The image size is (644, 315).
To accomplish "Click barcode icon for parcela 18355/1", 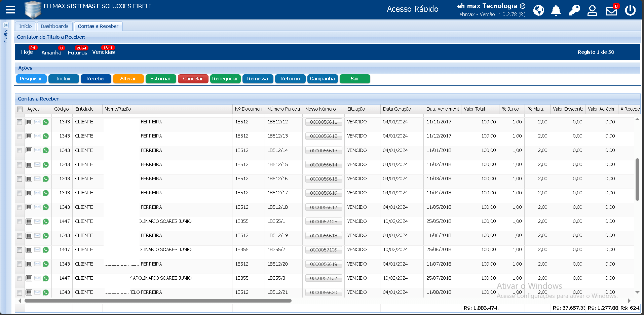I will click(29, 222).
